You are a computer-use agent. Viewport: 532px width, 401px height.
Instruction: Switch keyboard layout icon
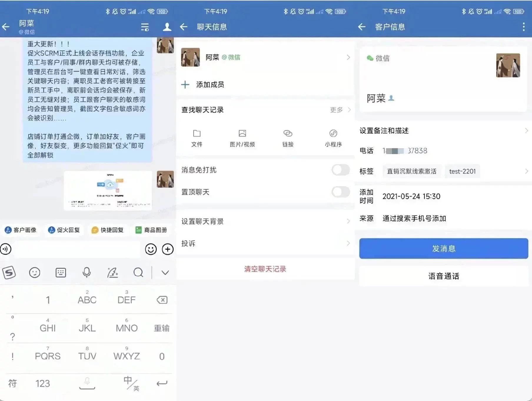(x=61, y=273)
